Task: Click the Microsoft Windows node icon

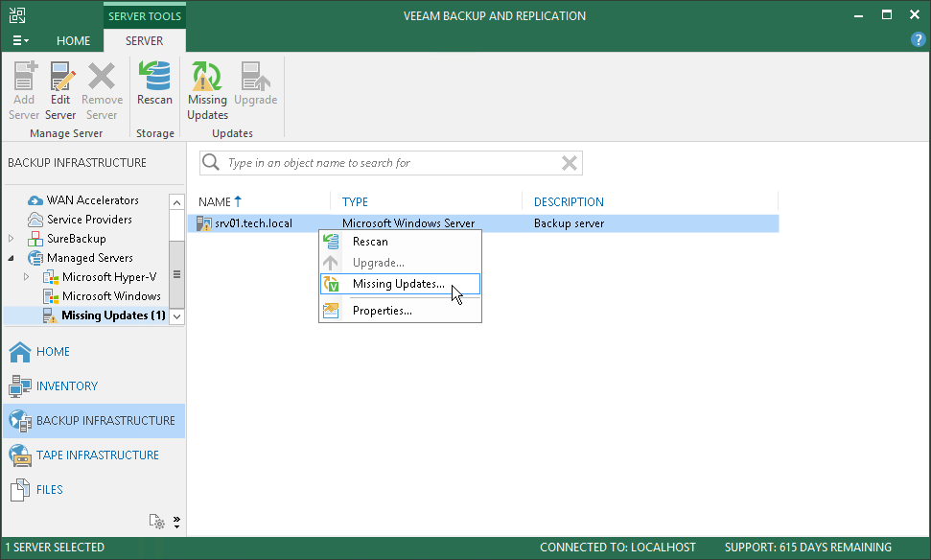Action: coord(51,296)
